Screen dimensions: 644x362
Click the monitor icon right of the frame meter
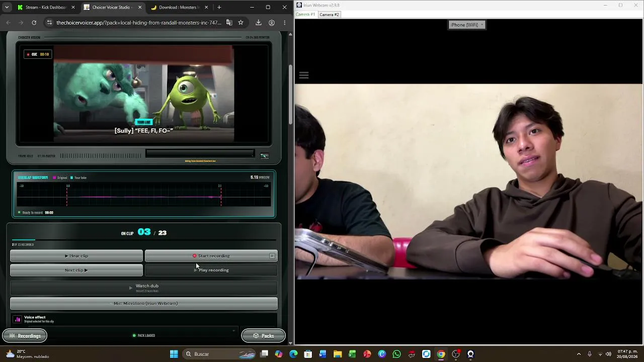coord(264,156)
